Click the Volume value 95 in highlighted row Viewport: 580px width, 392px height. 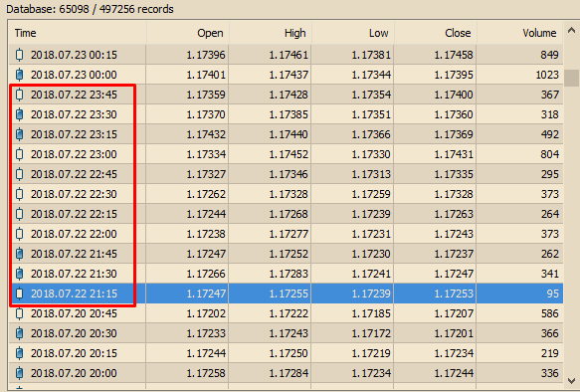coord(552,294)
